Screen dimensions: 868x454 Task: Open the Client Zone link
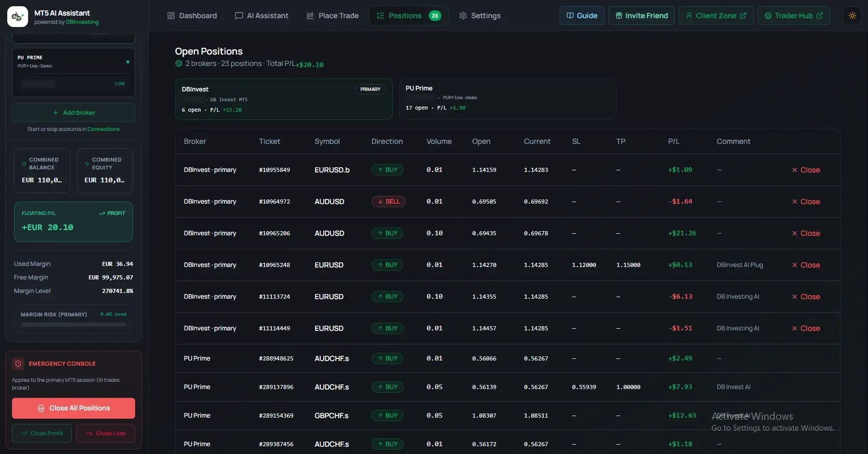(x=716, y=16)
